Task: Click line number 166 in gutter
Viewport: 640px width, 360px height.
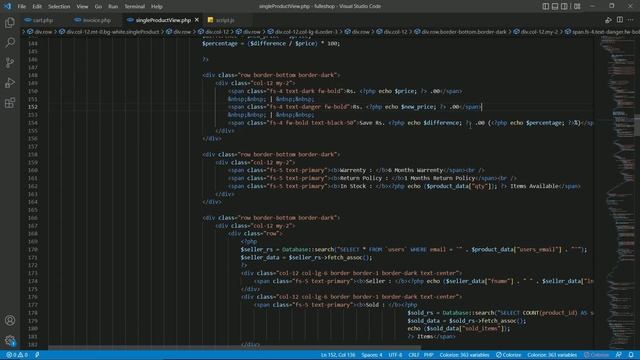Action: pyautogui.click(x=33, y=218)
